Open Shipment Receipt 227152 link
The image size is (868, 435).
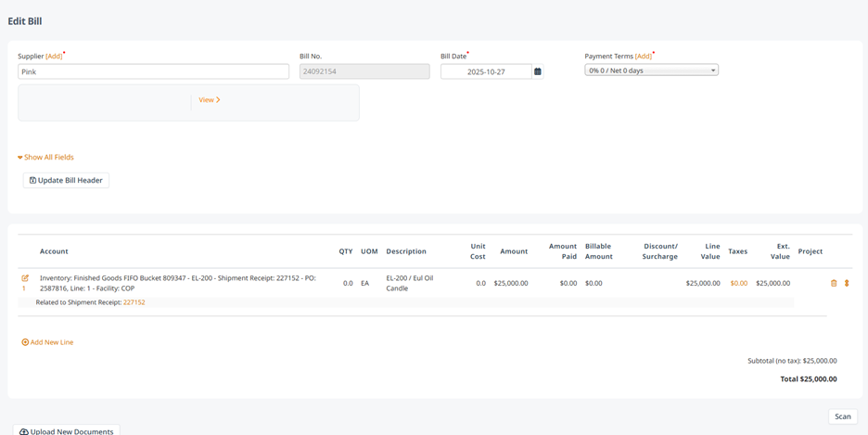tap(134, 302)
